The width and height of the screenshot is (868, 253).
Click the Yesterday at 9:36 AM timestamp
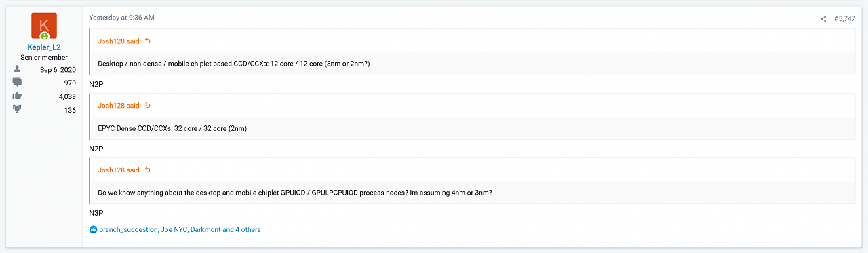(x=121, y=18)
